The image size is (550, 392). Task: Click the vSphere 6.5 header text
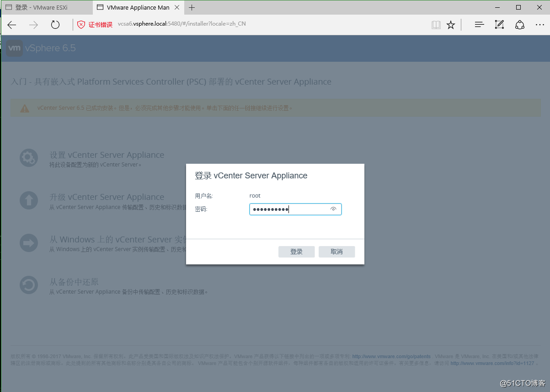pyautogui.click(x=50, y=48)
